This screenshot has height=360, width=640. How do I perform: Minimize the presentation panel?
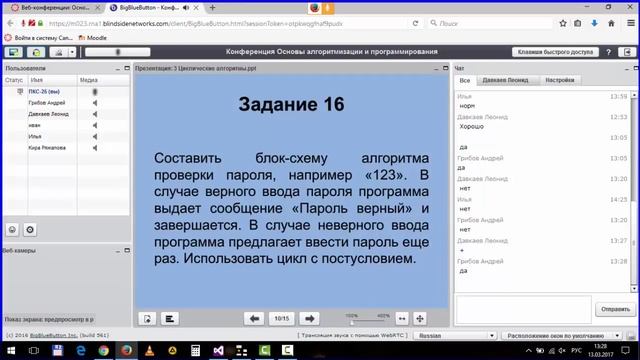436,69
